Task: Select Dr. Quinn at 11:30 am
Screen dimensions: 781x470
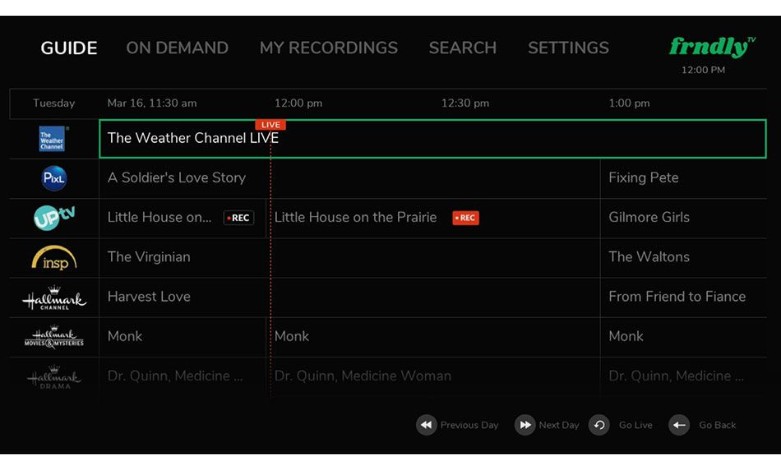Action: (182, 376)
